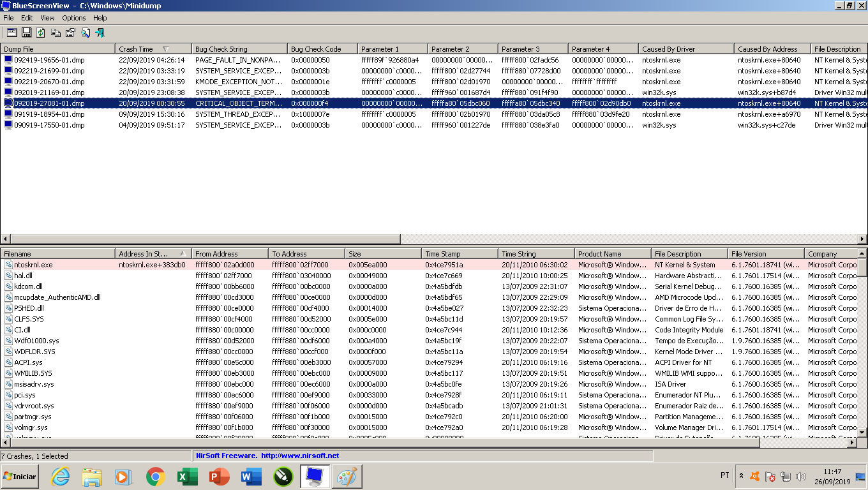This screenshot has width=868, height=490.
Task: Launch PowerPoint from the taskbar
Action: 219,477
